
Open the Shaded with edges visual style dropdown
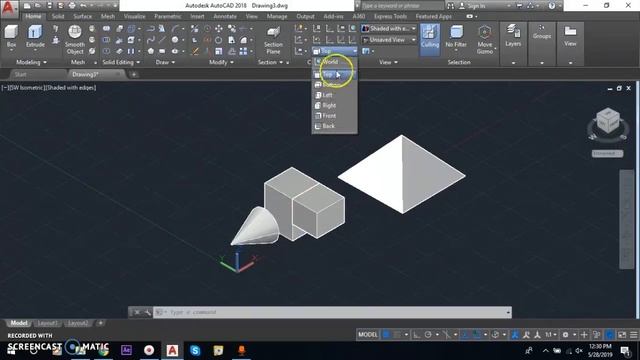click(x=389, y=29)
